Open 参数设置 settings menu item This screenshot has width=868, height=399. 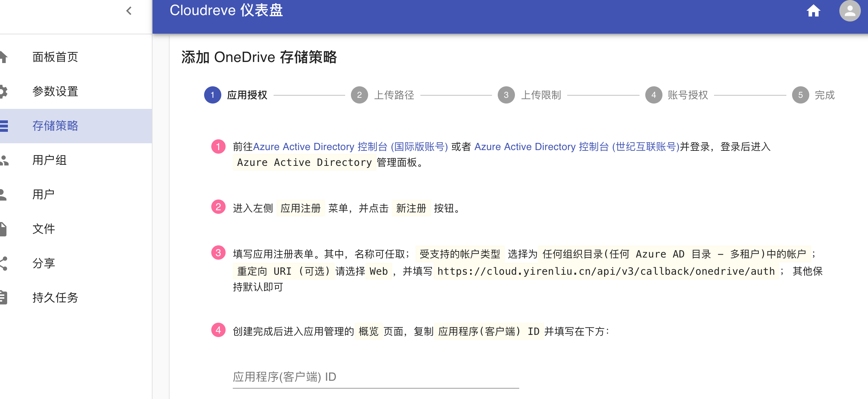pos(55,91)
